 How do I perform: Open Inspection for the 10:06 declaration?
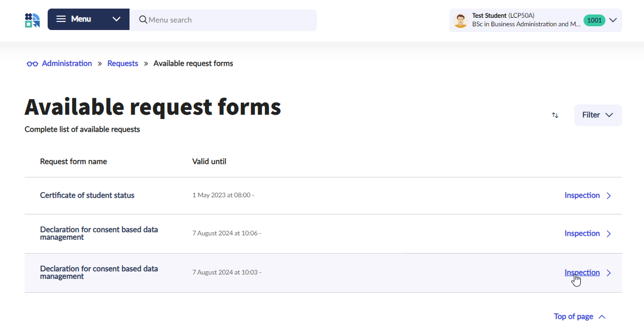[582, 234]
